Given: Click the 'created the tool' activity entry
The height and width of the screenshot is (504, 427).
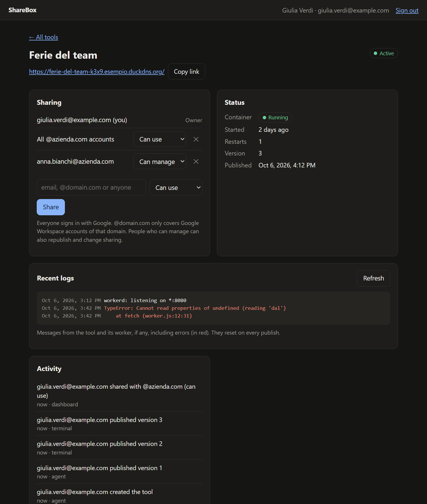Looking at the screenshot, I should click(x=120, y=496).
